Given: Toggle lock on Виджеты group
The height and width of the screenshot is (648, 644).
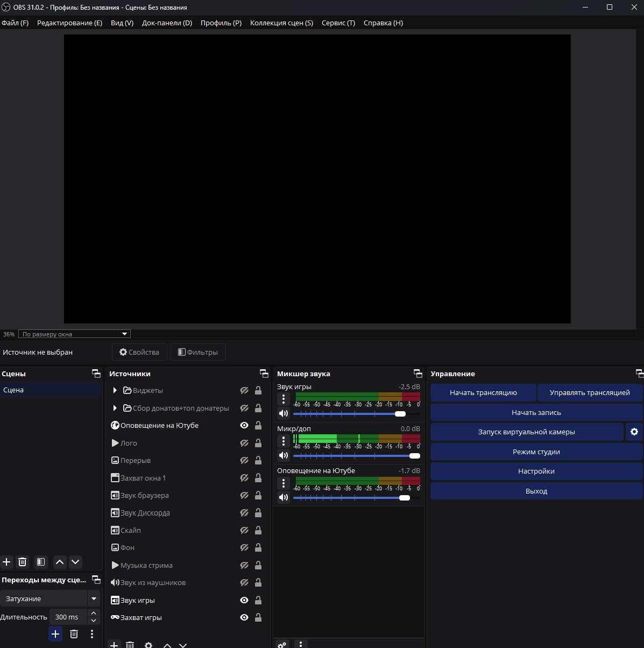Looking at the screenshot, I should point(258,390).
